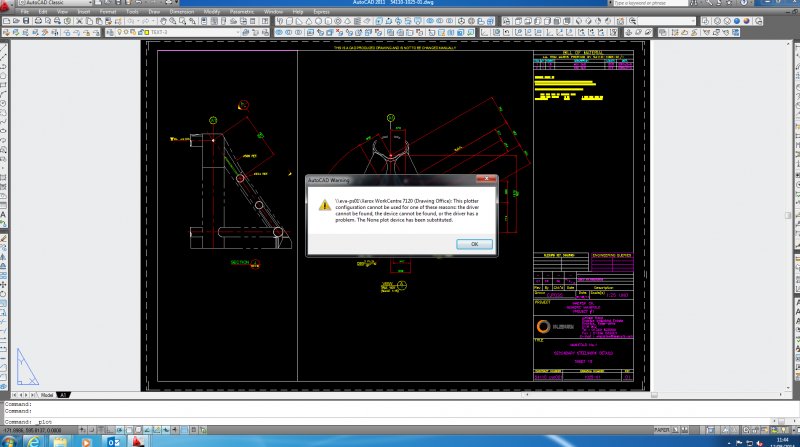This screenshot has width=800, height=447.
Task: Click OK in the AutoCAD Warning dialog
Action: pos(473,243)
